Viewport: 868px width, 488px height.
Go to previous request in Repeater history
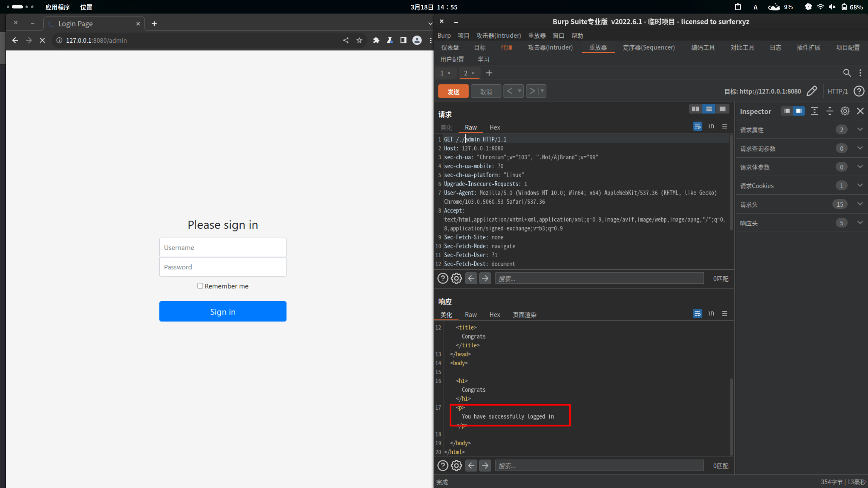click(x=510, y=91)
